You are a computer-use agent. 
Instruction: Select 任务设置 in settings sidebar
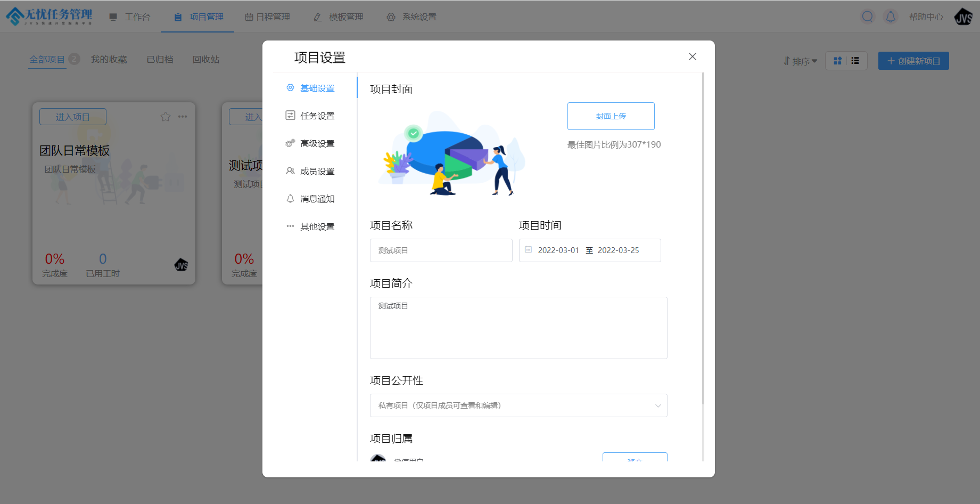pyautogui.click(x=311, y=116)
